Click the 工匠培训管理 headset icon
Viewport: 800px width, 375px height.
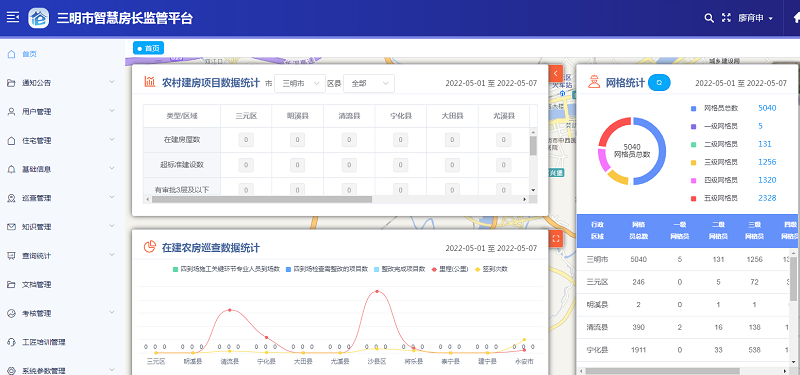pyautogui.click(x=11, y=342)
